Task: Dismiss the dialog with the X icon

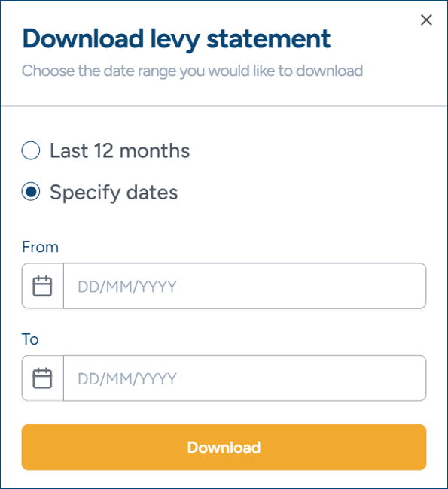Action: point(426,20)
